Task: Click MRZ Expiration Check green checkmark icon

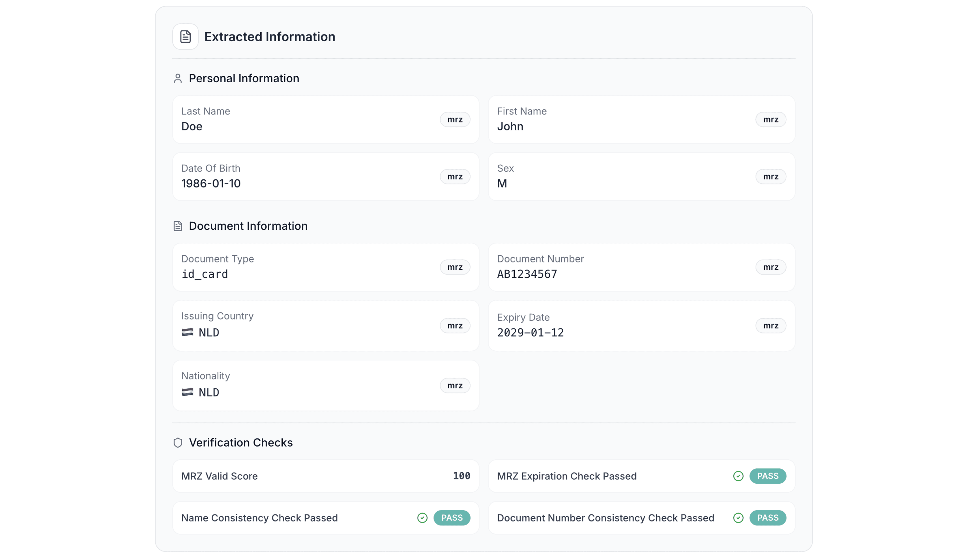Action: [738, 476]
